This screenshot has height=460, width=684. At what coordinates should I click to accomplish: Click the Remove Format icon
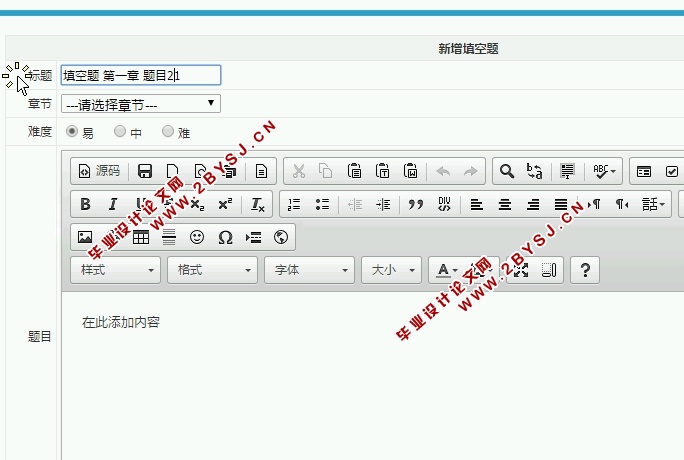[257, 204]
